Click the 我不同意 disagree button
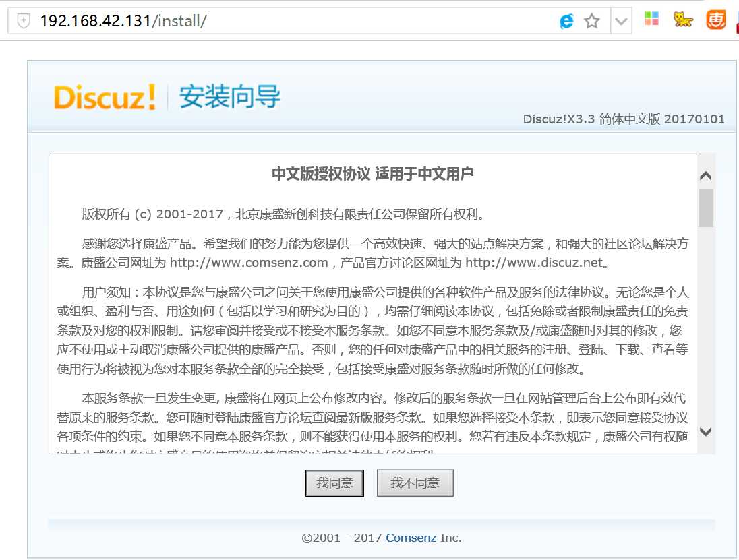 [x=415, y=483]
